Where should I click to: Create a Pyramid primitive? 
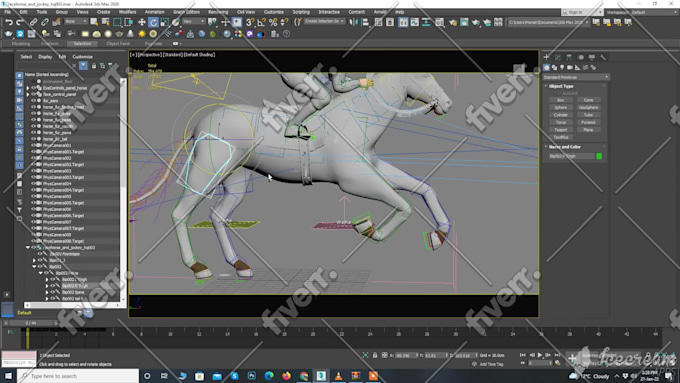[588, 122]
